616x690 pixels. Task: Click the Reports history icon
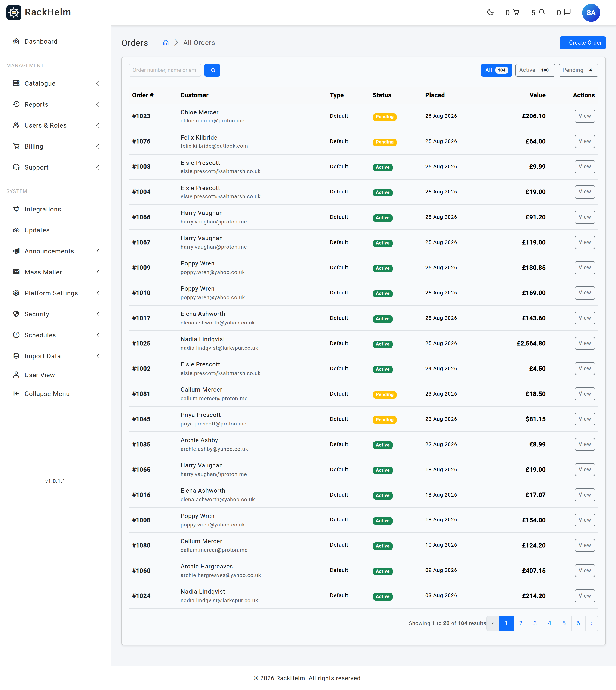pos(16,104)
